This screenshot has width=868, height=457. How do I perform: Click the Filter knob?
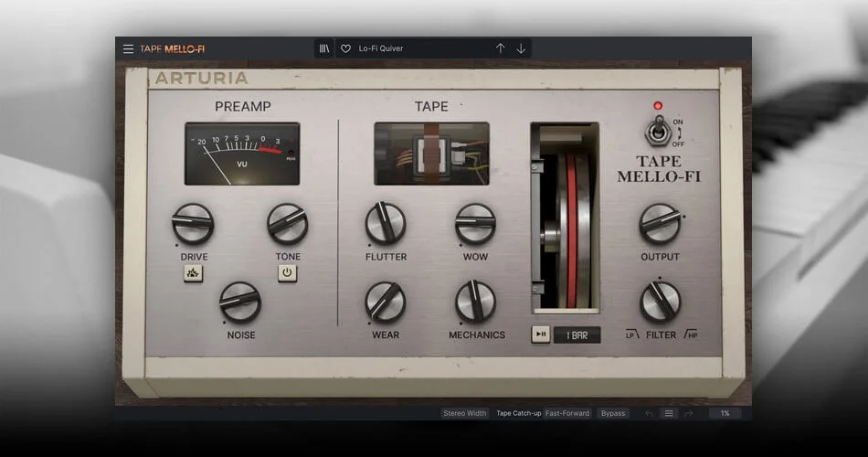(x=660, y=302)
